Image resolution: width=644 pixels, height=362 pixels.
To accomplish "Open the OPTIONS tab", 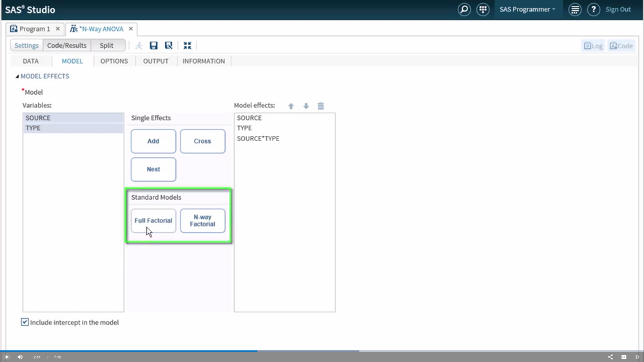I will tap(114, 61).
